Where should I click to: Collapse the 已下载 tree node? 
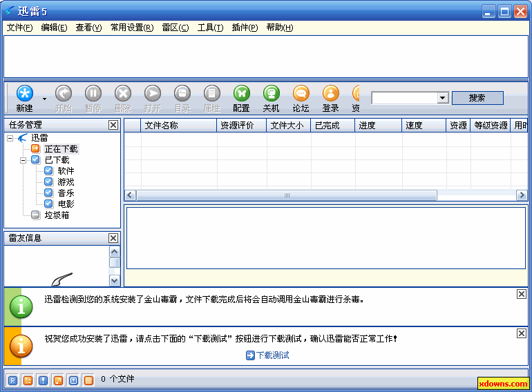point(23,160)
